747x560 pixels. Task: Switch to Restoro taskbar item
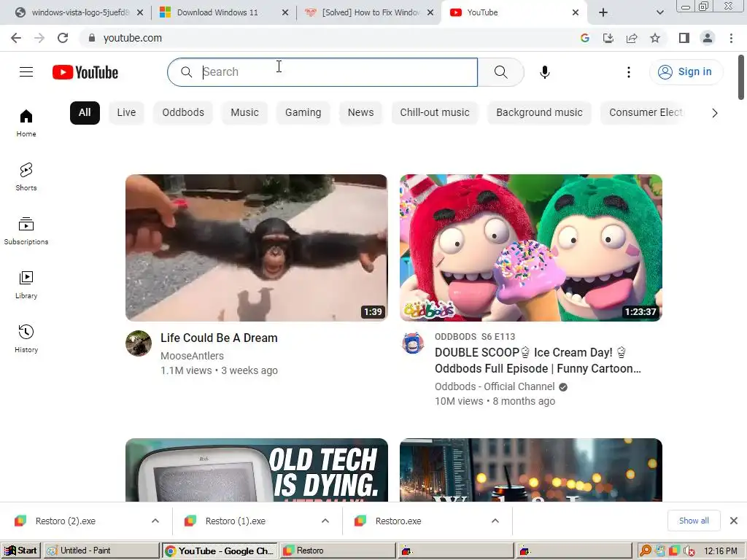tap(338, 551)
